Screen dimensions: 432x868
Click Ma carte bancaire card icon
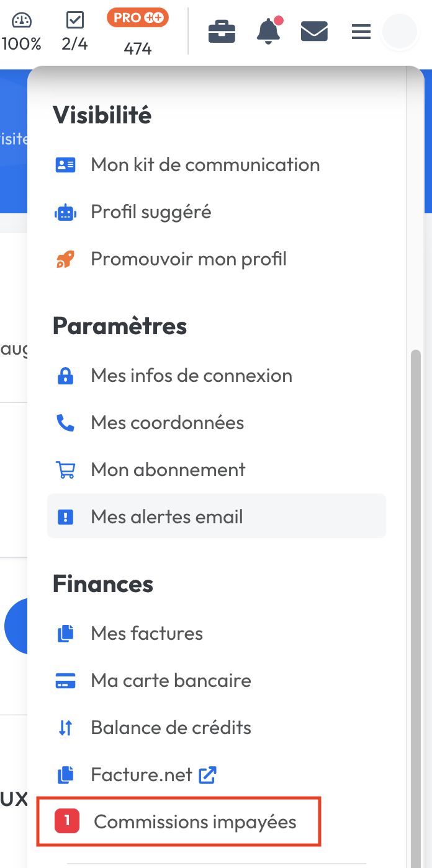(x=65, y=681)
